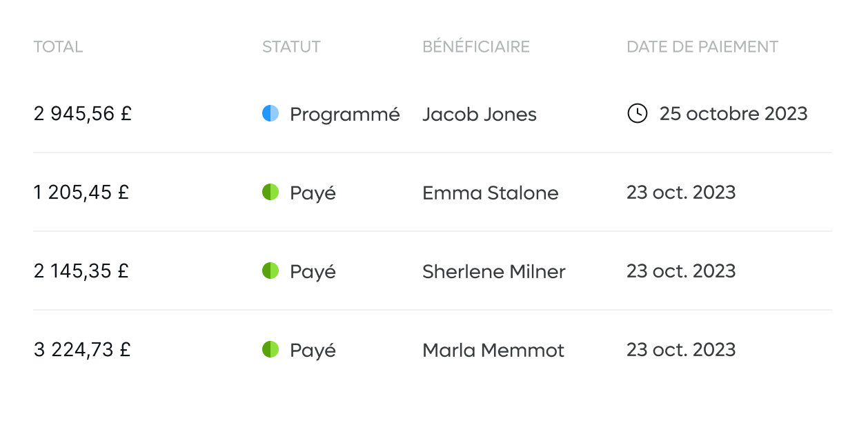Click Payé status in Marla Memmot row

(x=313, y=351)
